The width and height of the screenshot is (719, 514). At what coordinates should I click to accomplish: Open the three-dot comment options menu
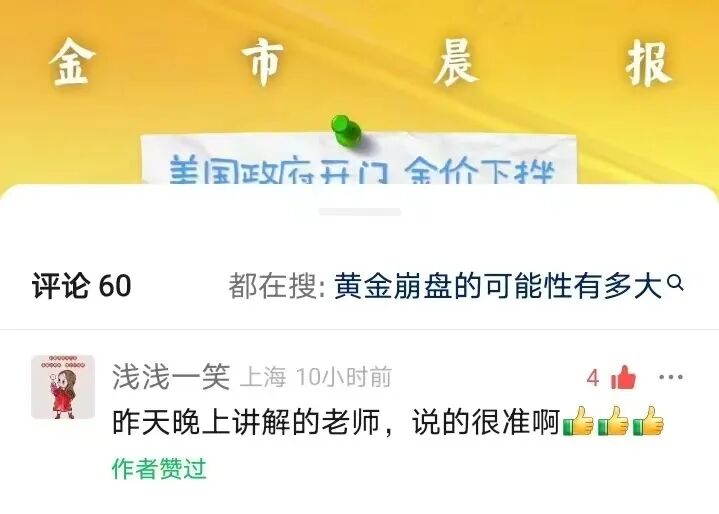pyautogui.click(x=671, y=377)
